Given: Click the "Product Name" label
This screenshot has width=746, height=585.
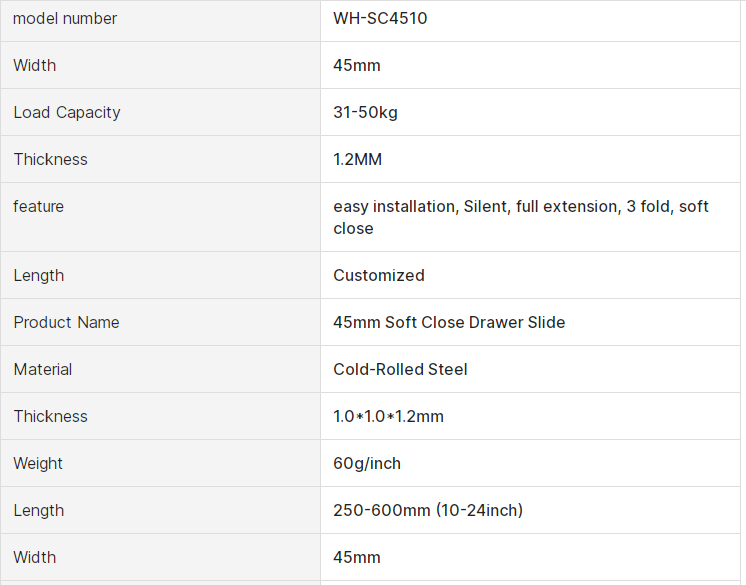Looking at the screenshot, I should click(66, 322).
